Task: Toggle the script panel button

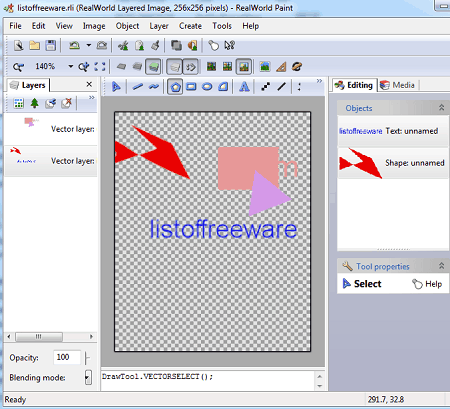Action: (x=191, y=67)
